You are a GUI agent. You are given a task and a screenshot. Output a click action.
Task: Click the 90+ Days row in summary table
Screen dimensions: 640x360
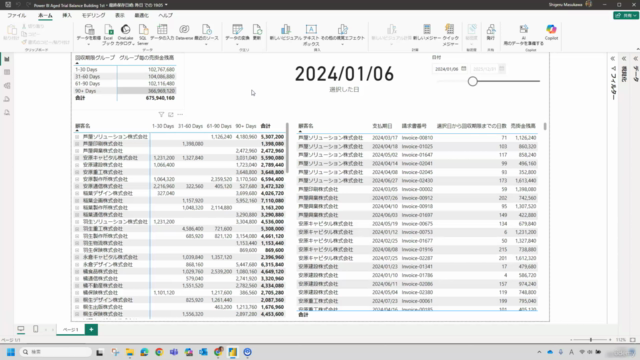125,91
